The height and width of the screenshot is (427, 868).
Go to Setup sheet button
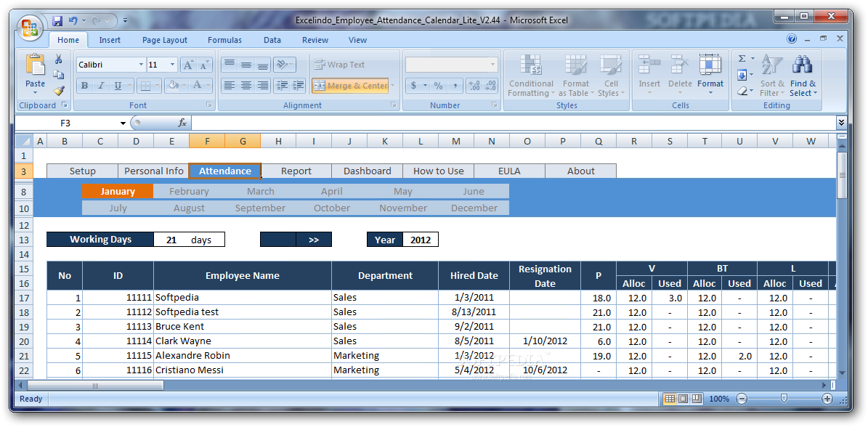pyautogui.click(x=83, y=171)
